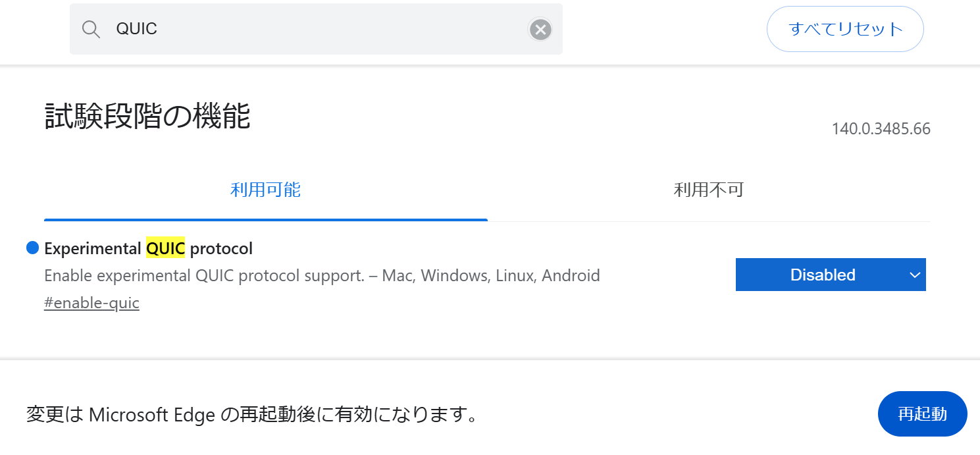Click the Enable experimental QUIC protocol description
This screenshot has width=980, height=455.
pos(322,275)
